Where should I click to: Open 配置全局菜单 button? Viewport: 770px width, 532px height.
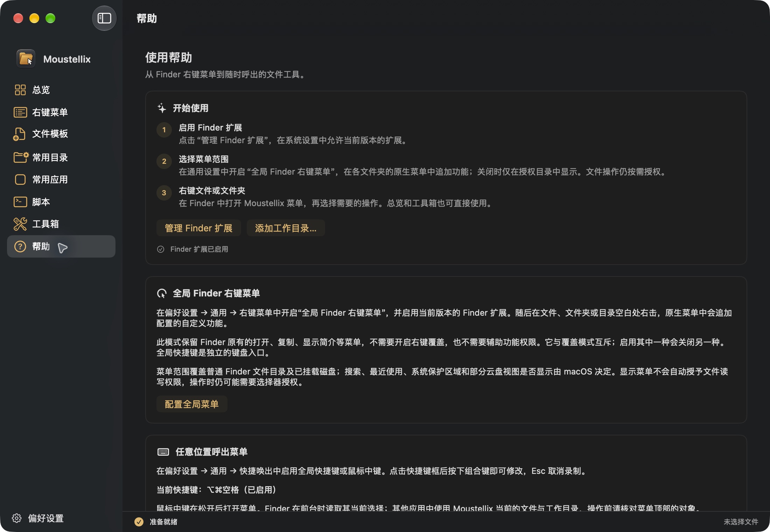point(192,404)
